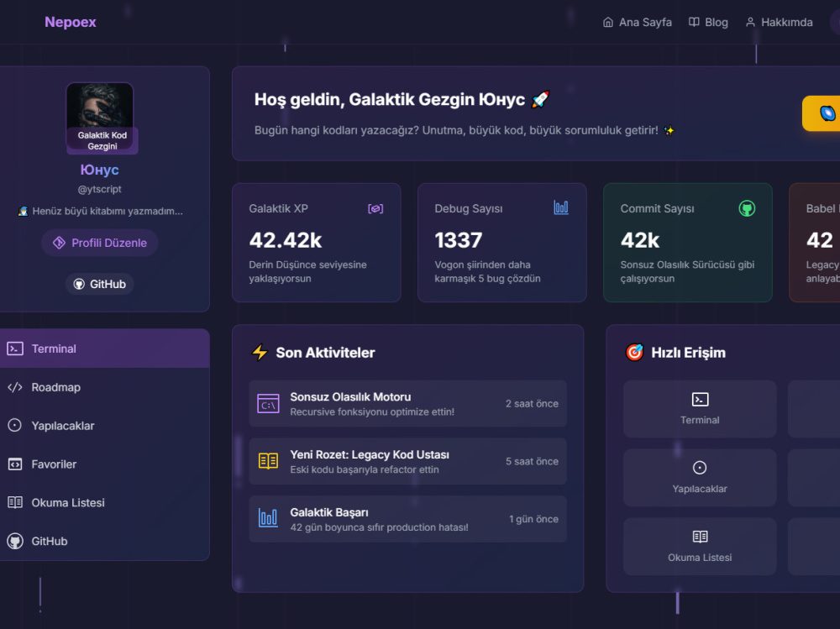
Task: Open the Debug Sayısı 1337 card
Action: (x=502, y=243)
